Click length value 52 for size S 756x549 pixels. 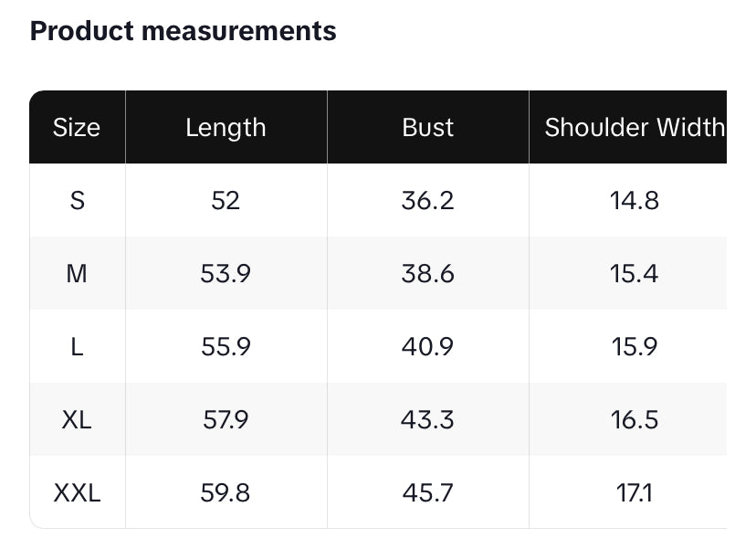coord(226,200)
